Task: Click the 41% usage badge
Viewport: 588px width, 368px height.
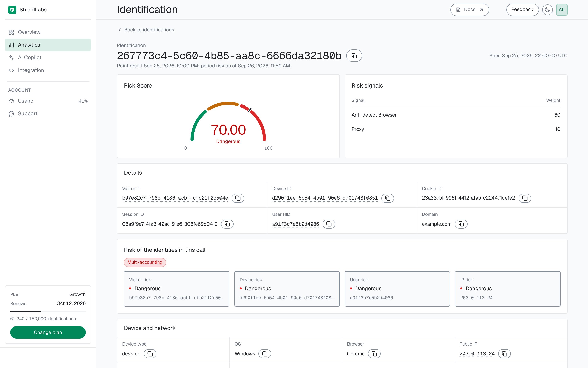Action: pos(83,101)
